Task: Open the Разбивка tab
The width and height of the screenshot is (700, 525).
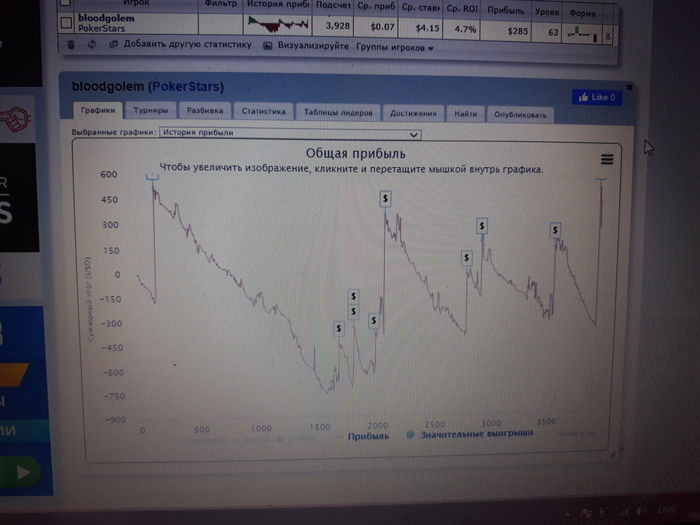Action: click(x=205, y=111)
